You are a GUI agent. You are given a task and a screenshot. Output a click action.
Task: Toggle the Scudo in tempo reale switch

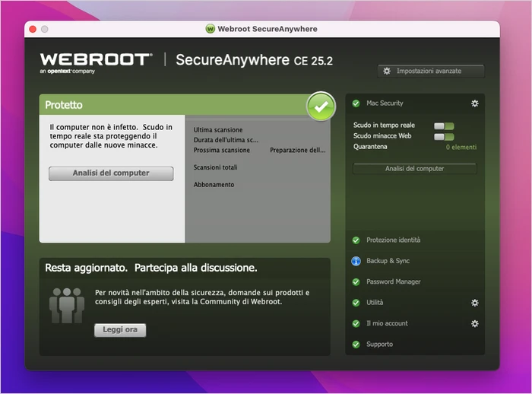[x=444, y=126]
